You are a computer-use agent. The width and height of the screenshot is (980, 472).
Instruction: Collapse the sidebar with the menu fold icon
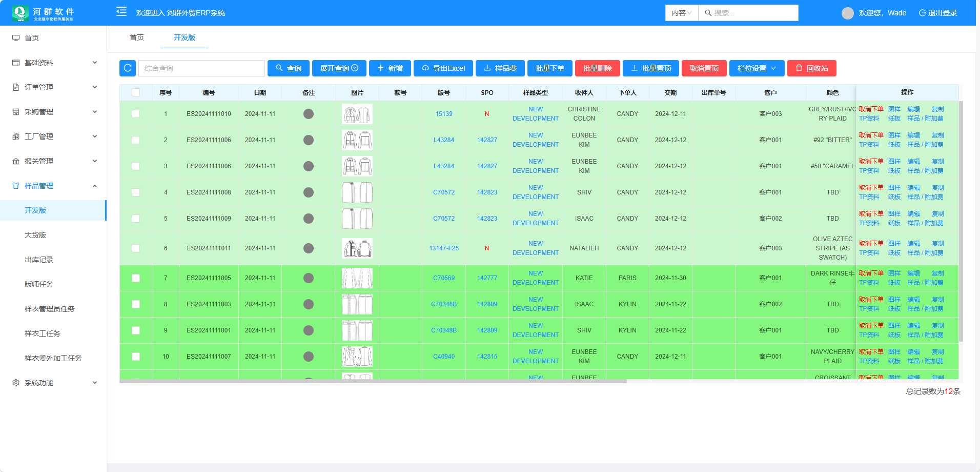(x=121, y=12)
